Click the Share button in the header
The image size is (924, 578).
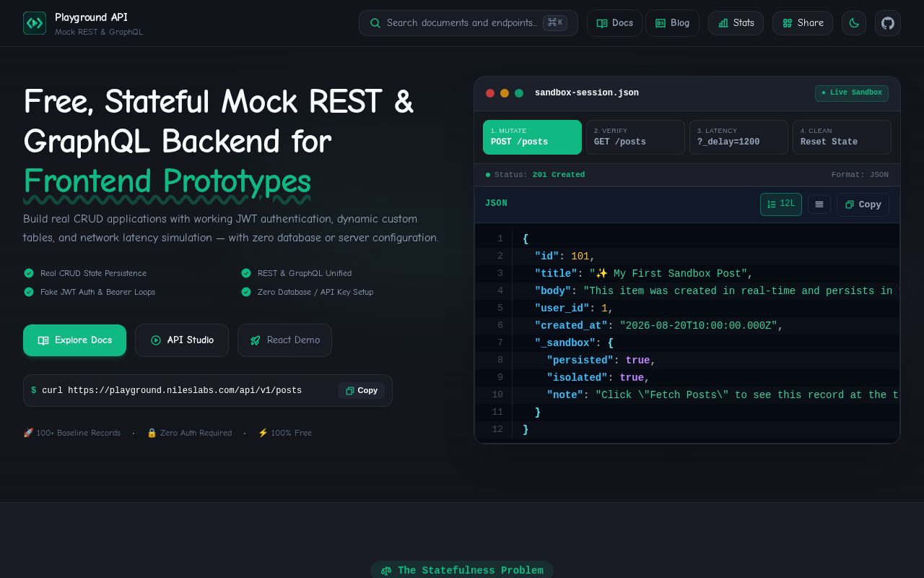[803, 23]
